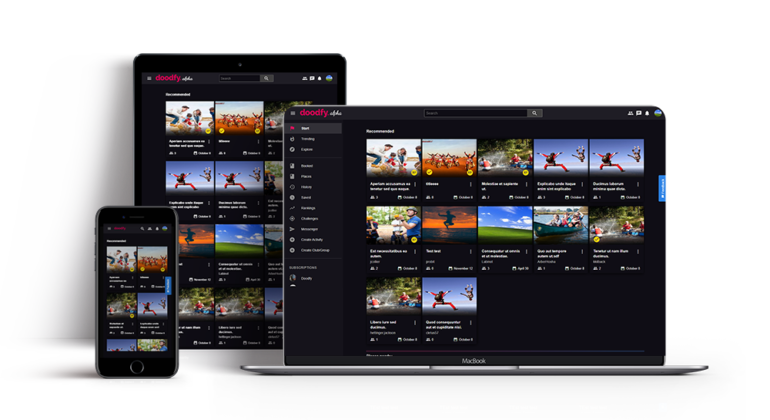Click the friends icon on laptop top bar
This screenshot has height=420, width=770.
pos(631,113)
